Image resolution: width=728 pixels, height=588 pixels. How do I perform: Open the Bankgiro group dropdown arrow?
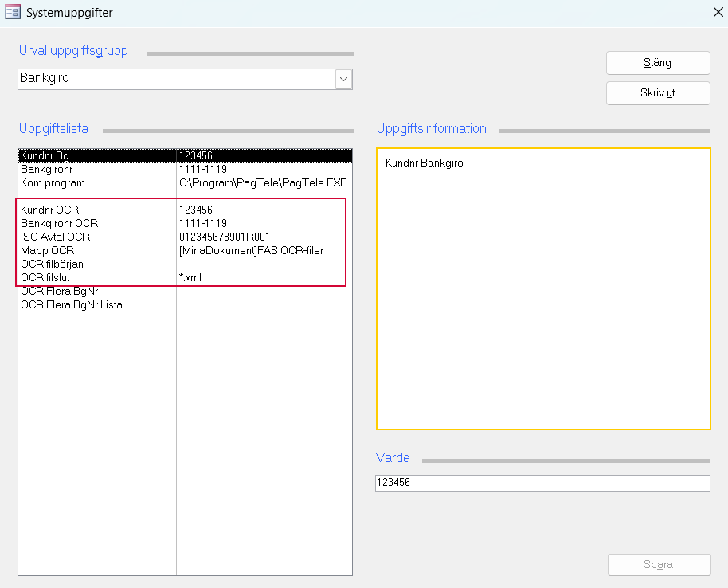point(343,79)
